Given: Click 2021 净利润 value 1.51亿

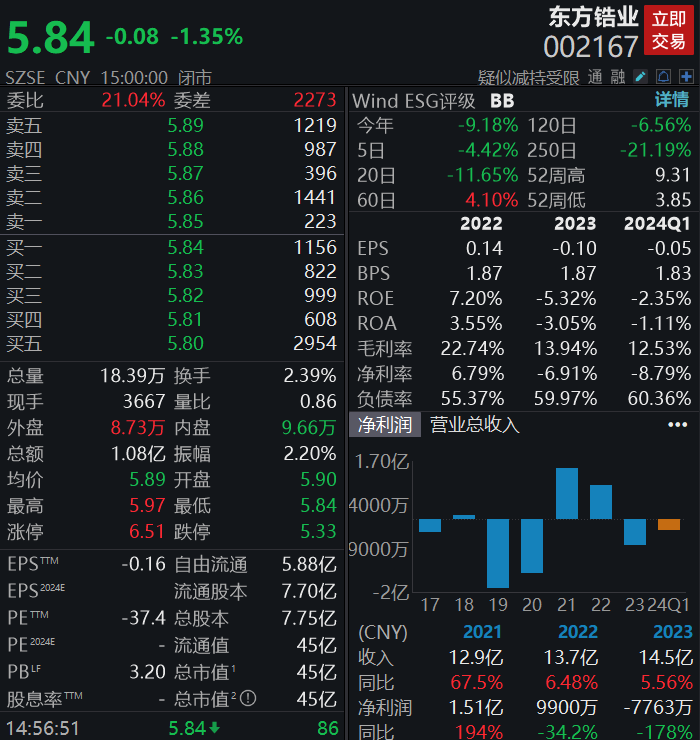Looking at the screenshot, I should coord(476,708).
